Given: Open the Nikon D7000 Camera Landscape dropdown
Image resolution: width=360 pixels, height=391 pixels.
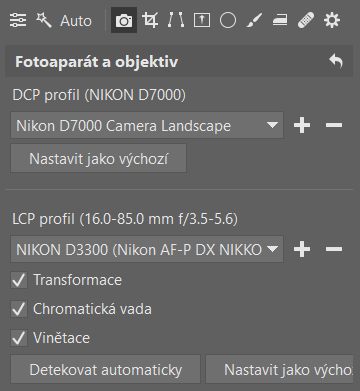Looking at the screenshot, I should 147,125.
